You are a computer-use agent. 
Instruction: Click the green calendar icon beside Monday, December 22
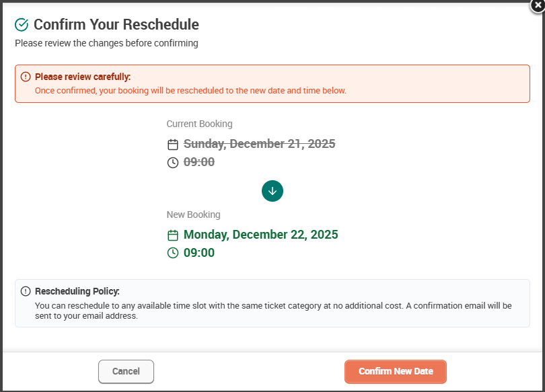coord(173,235)
